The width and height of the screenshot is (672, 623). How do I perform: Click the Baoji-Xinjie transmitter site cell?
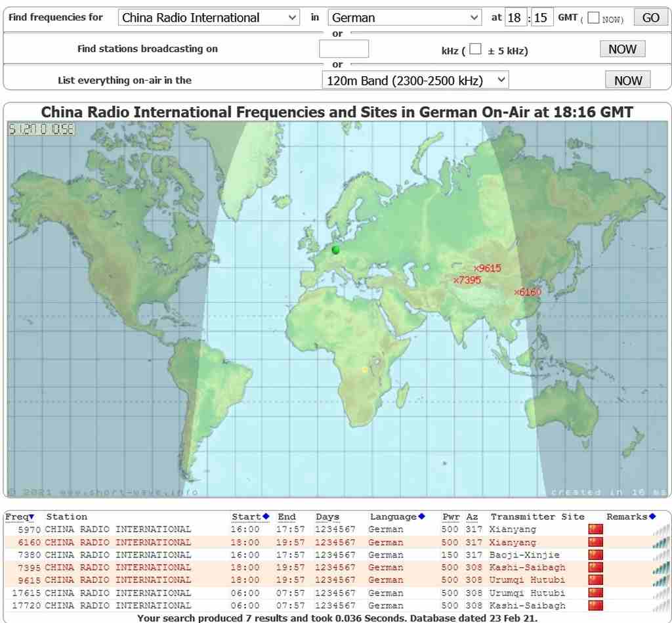(524, 555)
